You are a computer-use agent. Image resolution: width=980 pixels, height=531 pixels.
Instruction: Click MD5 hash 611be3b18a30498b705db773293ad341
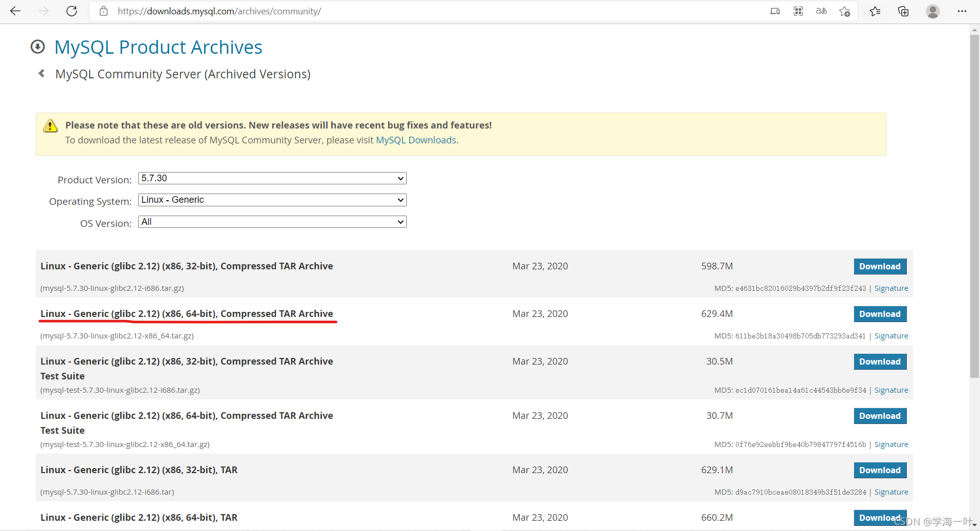(800, 336)
